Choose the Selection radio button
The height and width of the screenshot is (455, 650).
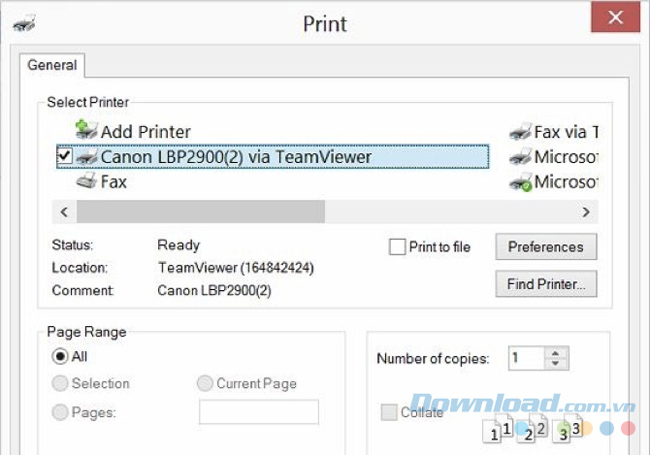pos(60,383)
